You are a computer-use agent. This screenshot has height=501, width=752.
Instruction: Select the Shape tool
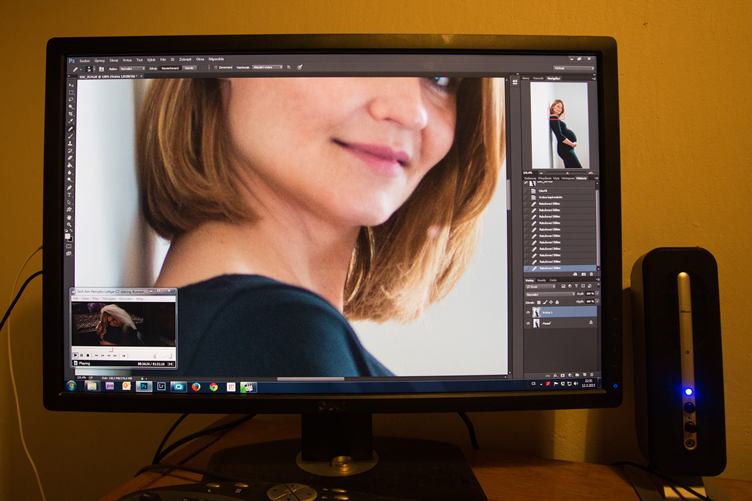click(70, 209)
